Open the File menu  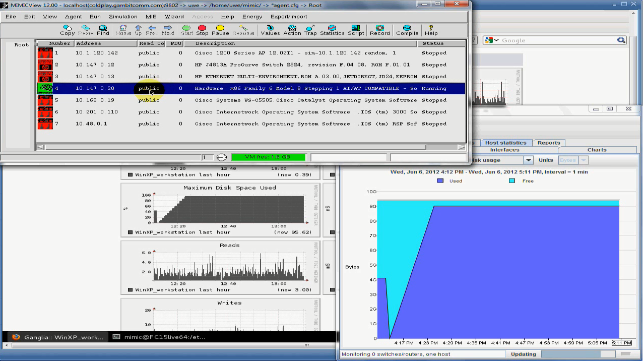click(x=11, y=17)
